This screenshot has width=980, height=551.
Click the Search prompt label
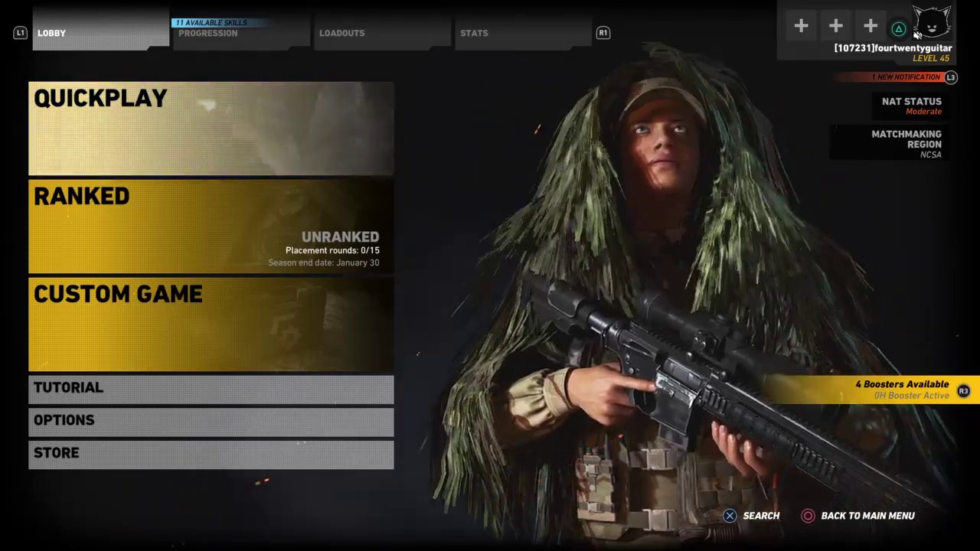(x=761, y=516)
